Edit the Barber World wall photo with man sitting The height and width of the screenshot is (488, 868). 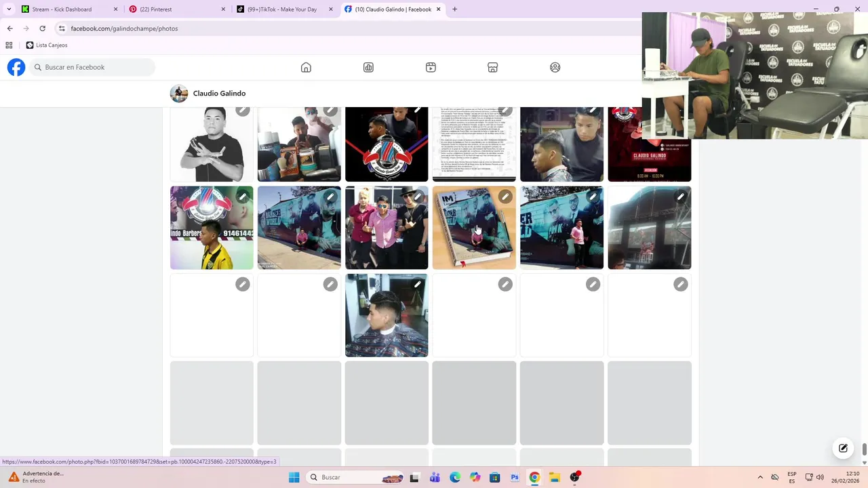(330, 197)
